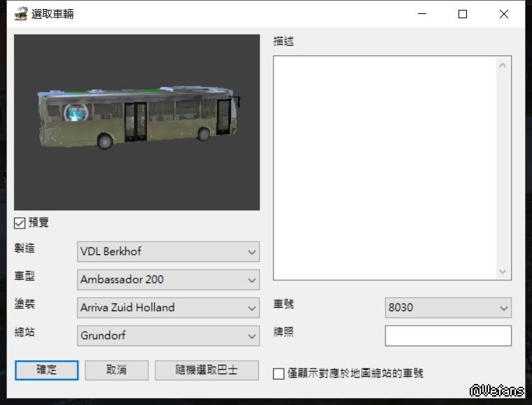The image size is (532, 405).
Task: Close the 選取車輛 dialog window
Action: 504,14
